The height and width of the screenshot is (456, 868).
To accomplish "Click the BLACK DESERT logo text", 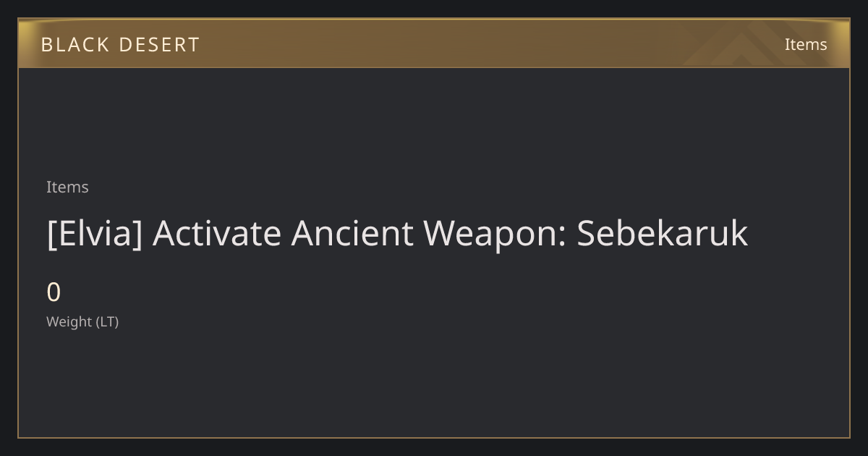I will point(120,45).
